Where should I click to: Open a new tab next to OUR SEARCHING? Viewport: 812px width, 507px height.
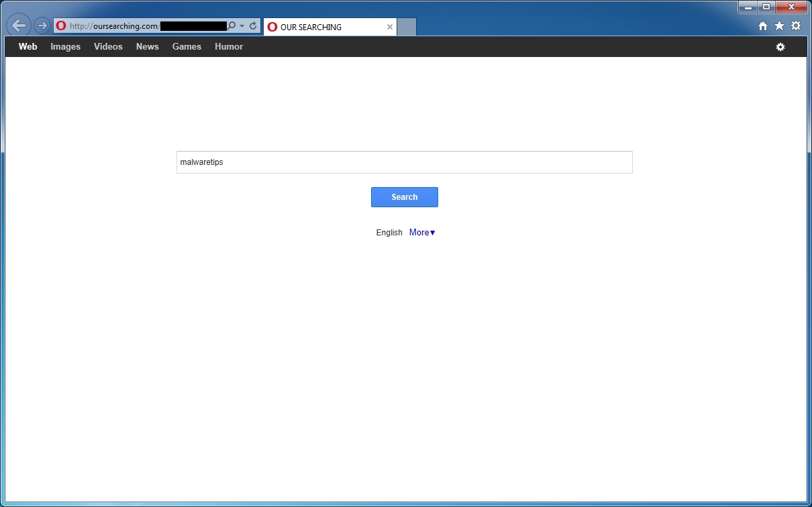(x=405, y=27)
